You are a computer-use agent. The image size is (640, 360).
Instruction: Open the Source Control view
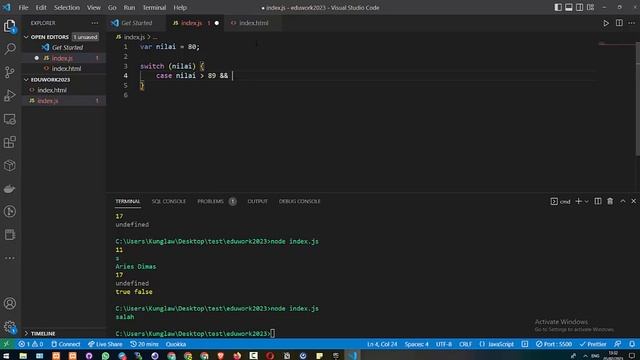10,72
